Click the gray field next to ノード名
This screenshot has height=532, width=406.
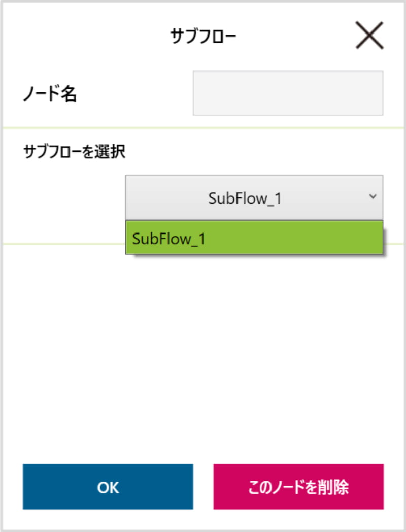[288, 93]
